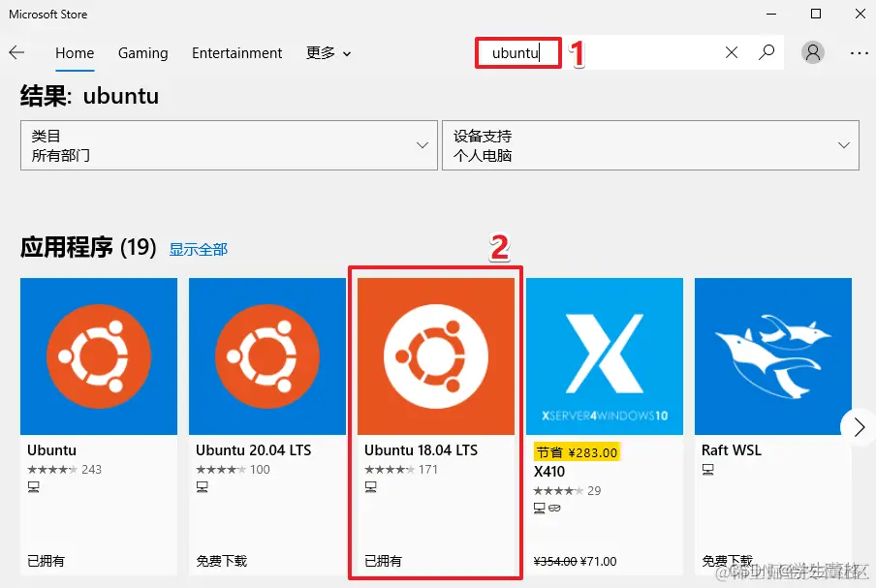The image size is (876, 588).
Task: Open the Ubuntu 18.04 LTS tile image
Action: coord(436,356)
